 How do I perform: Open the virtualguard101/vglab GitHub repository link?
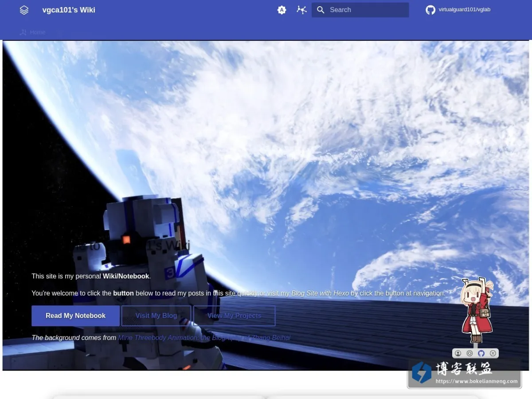pos(458,10)
